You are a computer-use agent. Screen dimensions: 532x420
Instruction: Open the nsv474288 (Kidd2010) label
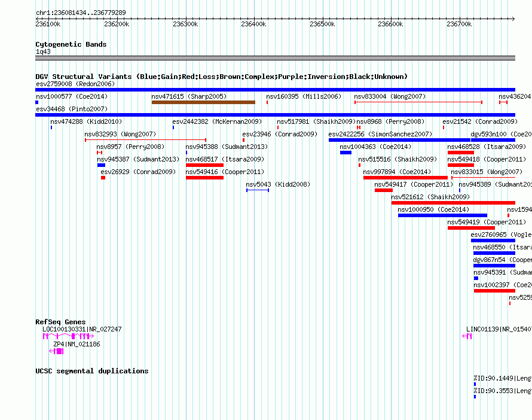(86, 121)
